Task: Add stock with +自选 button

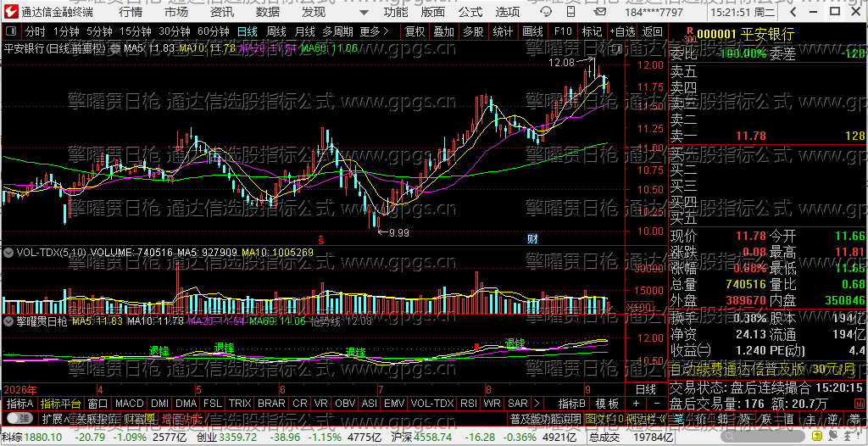Action: click(623, 31)
